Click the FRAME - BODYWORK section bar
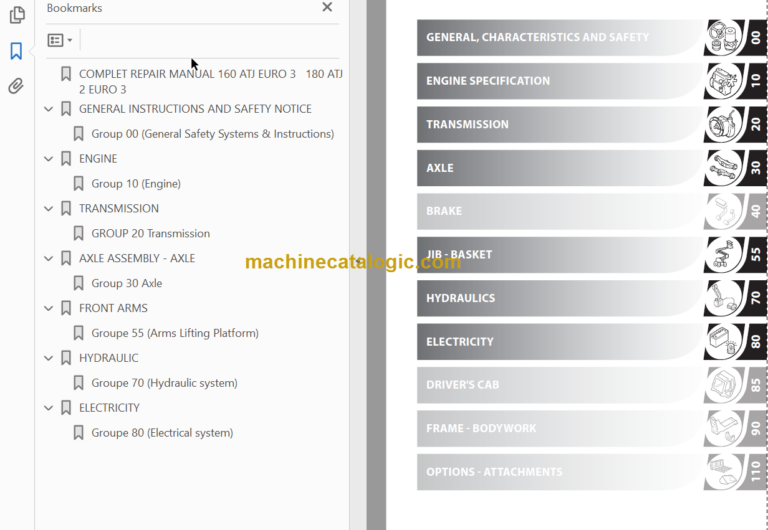The width and height of the screenshot is (768, 530). pos(560,429)
